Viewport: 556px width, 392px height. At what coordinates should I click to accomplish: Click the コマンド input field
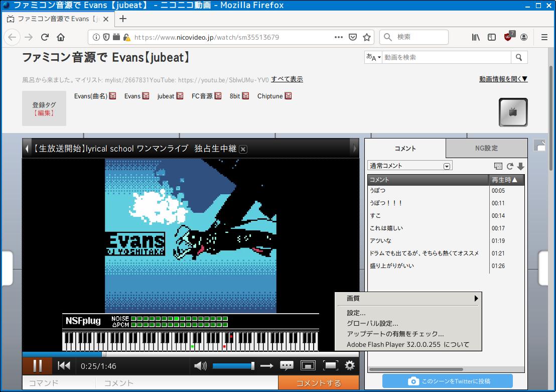(59, 383)
